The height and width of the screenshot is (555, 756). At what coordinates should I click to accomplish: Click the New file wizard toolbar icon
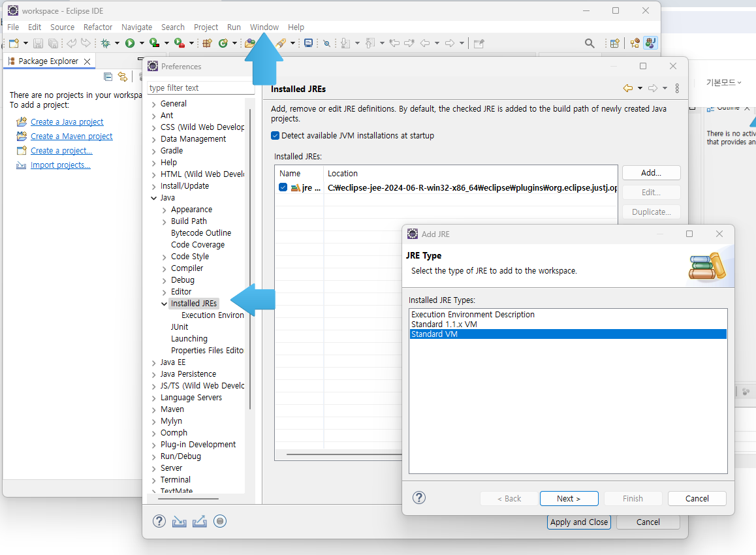coord(14,43)
